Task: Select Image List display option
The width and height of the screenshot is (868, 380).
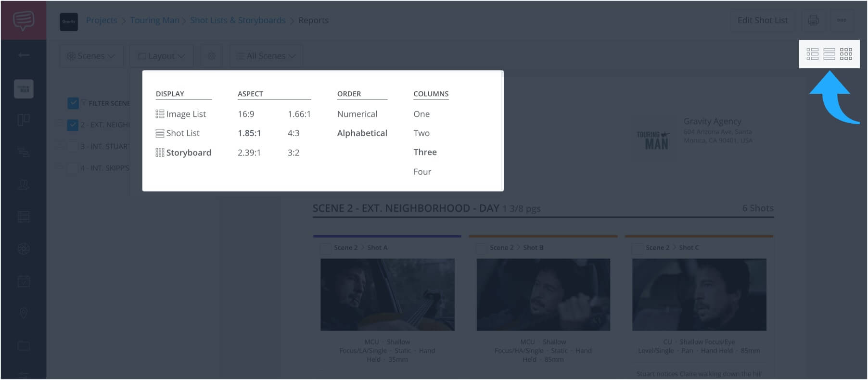Action: point(181,114)
